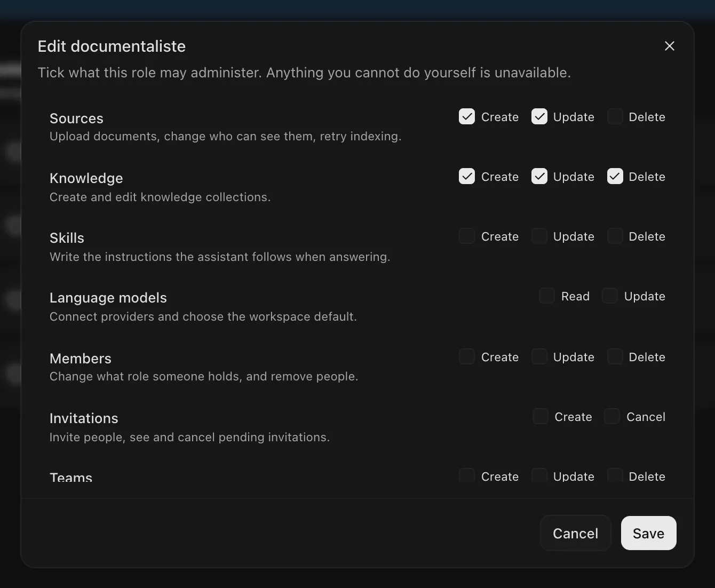Click the Language models heading
The height and width of the screenshot is (588, 715).
click(x=108, y=298)
